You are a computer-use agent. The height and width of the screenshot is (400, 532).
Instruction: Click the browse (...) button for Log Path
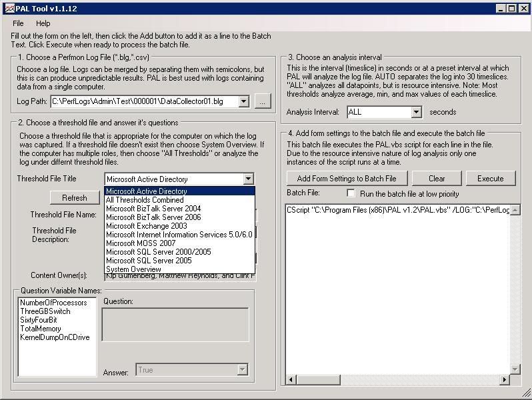pyautogui.click(x=263, y=102)
